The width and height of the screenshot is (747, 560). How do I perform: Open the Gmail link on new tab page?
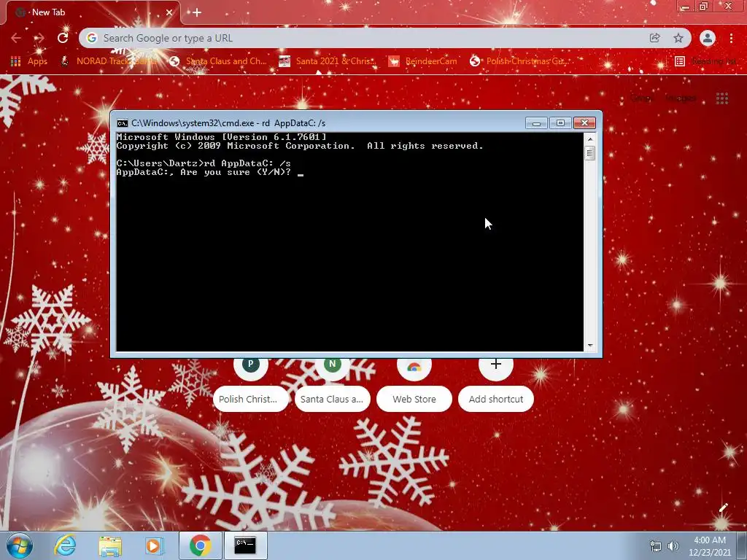click(x=641, y=98)
